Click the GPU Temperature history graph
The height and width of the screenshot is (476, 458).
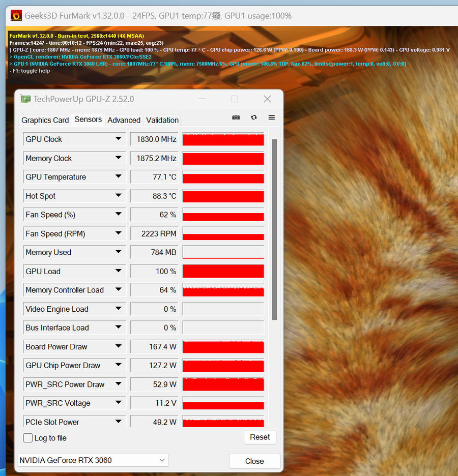coord(223,177)
